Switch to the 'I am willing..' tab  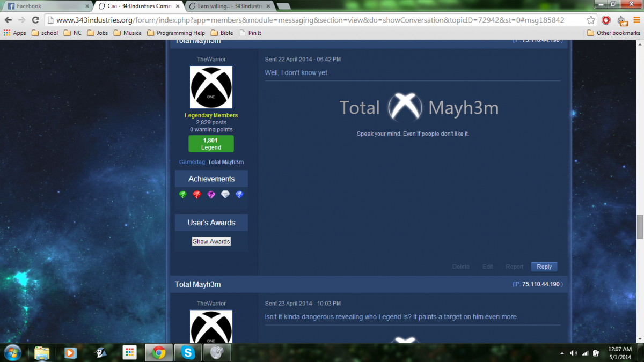228,6
